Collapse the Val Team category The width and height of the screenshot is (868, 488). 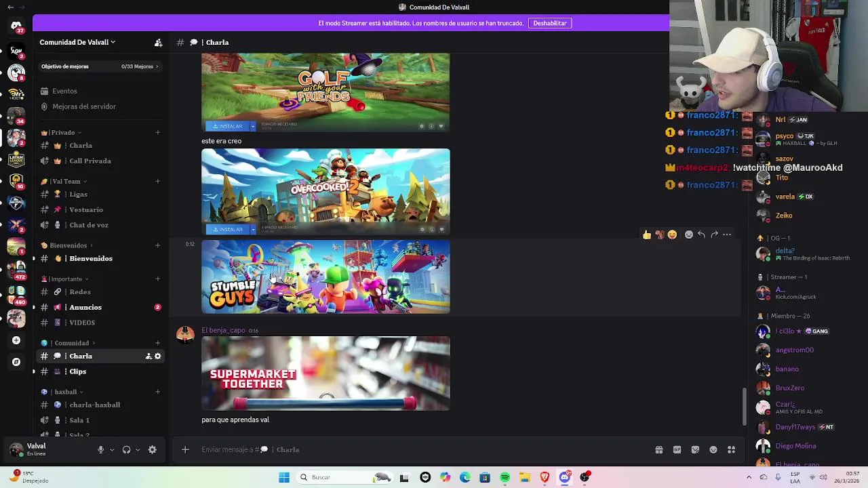point(64,181)
